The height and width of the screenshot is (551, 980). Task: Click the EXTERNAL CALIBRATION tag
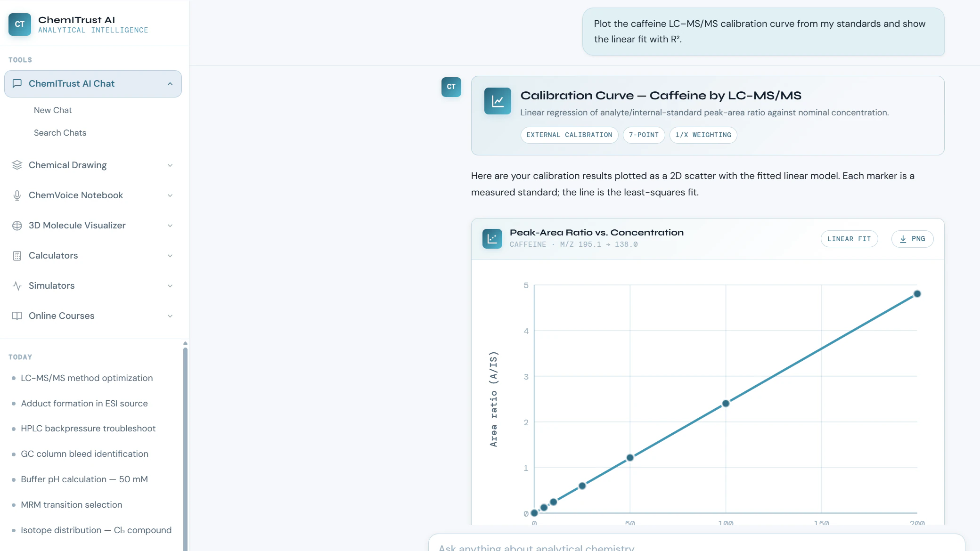(x=569, y=135)
